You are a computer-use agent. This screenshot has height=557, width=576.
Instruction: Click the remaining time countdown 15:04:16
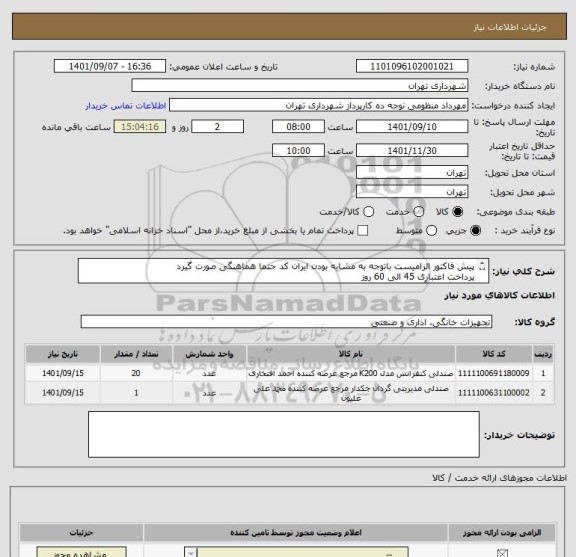tap(140, 127)
